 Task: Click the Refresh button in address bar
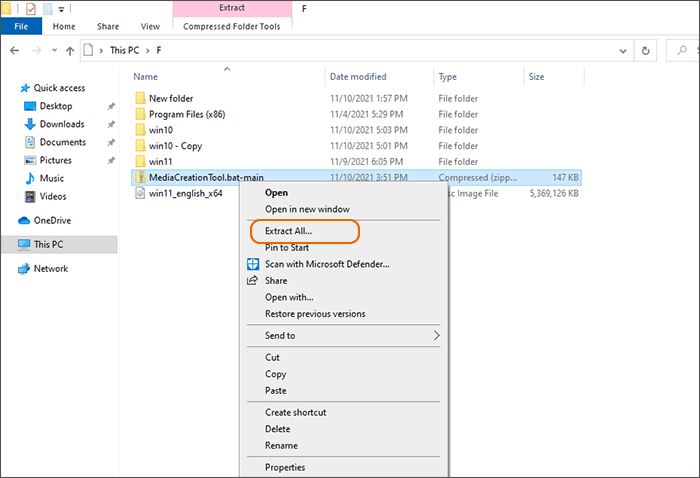[646, 50]
